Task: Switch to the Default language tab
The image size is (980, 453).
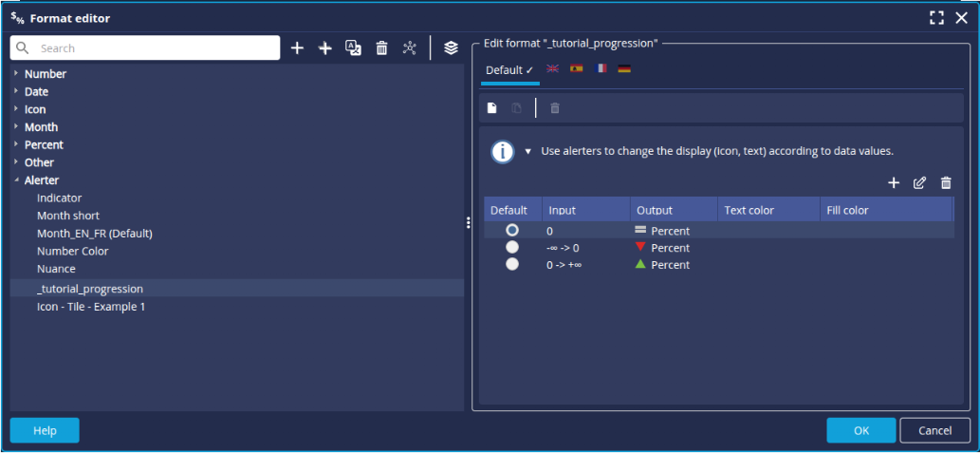Action: 509,70
